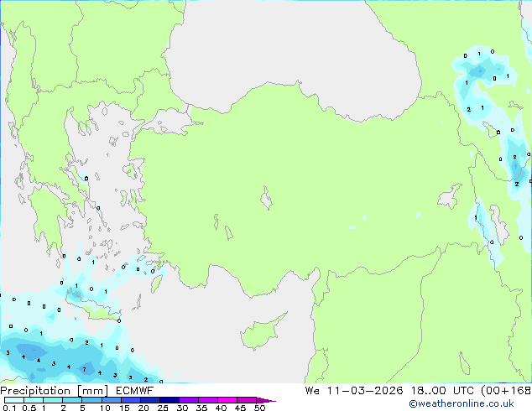Click the precipitation value '7' on the map
This screenshot has height=411, width=532.
pos(84,370)
